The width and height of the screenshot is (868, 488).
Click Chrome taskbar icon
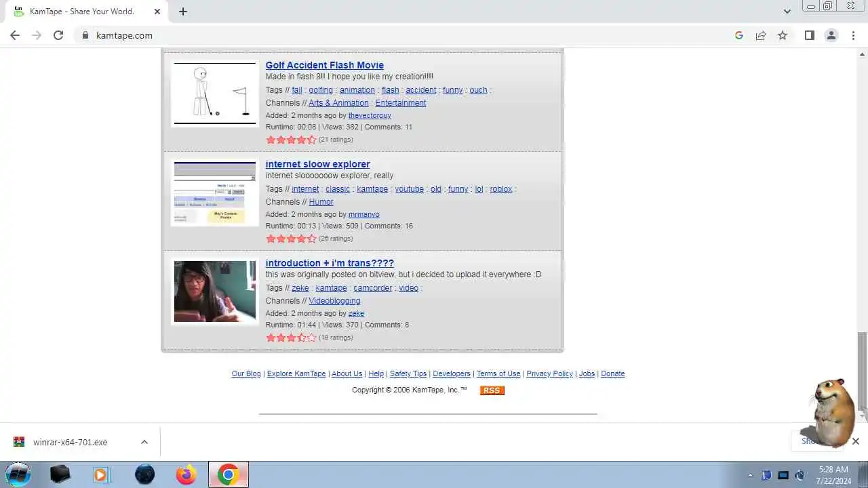pyautogui.click(x=229, y=474)
